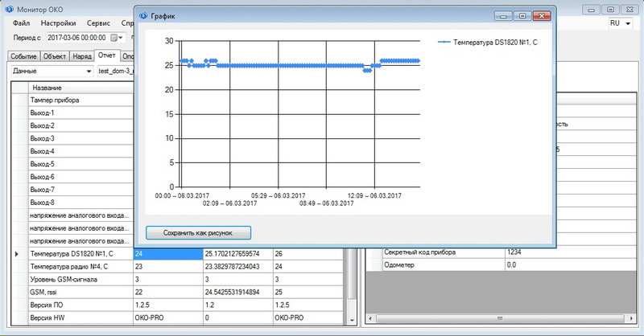Select Температура радио №4, С row

coord(80,267)
